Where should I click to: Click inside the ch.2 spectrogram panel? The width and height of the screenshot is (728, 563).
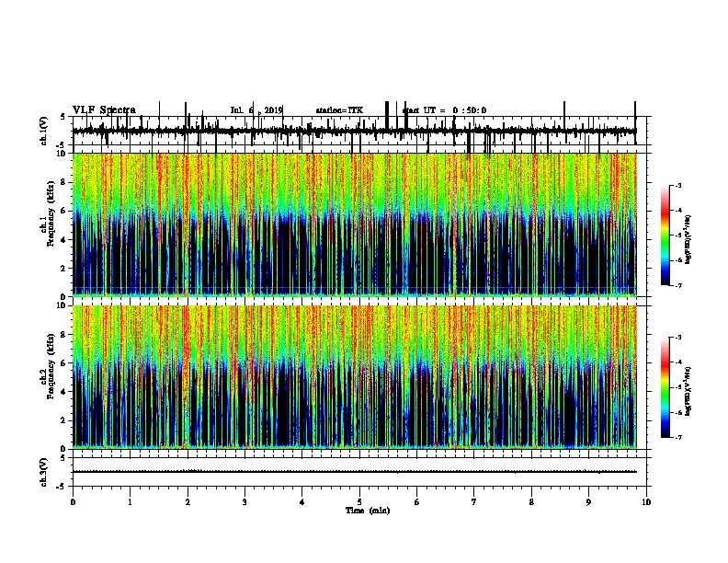[x=355, y=377]
